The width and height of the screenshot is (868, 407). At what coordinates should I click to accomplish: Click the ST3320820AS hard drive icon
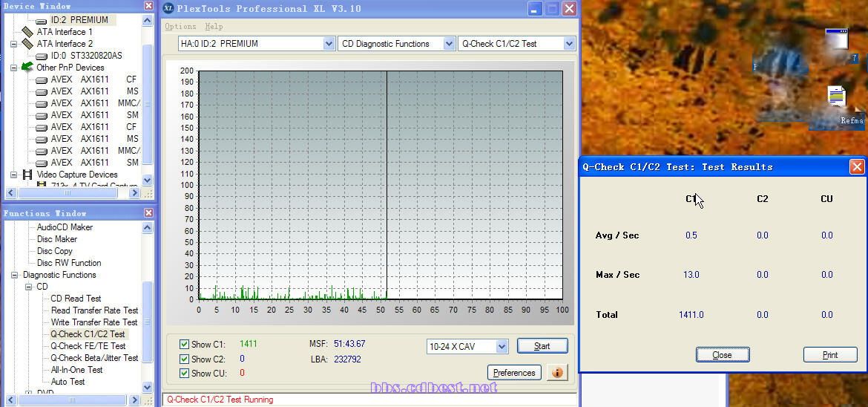[x=42, y=56]
